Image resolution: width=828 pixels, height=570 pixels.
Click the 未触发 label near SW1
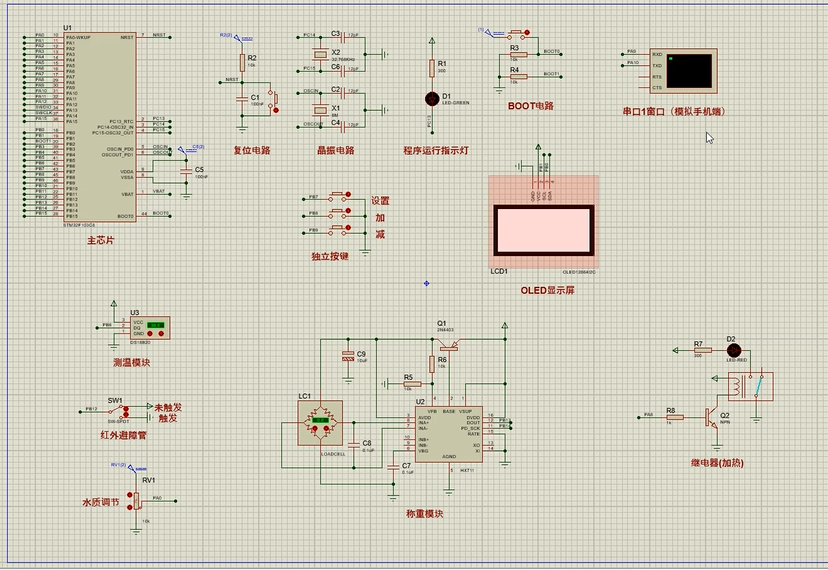tap(168, 408)
